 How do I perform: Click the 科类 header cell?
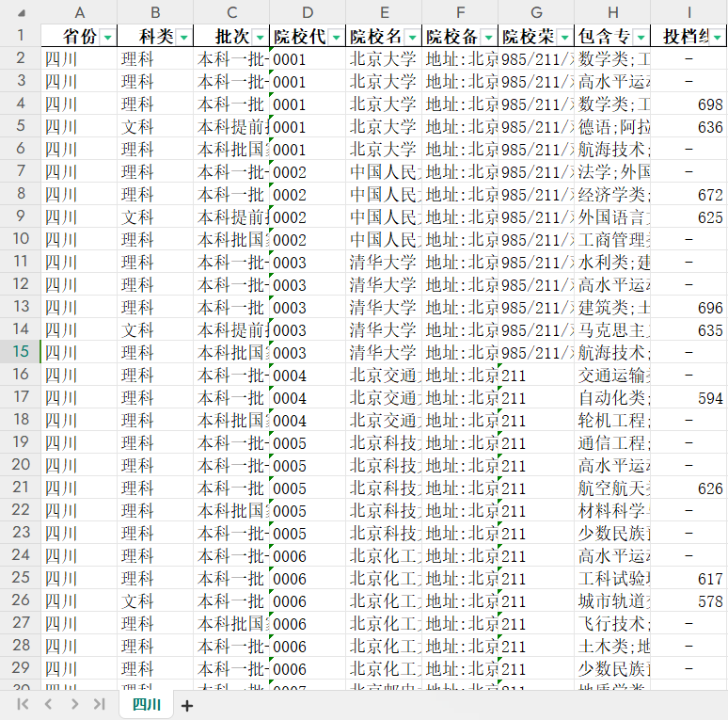(x=155, y=36)
